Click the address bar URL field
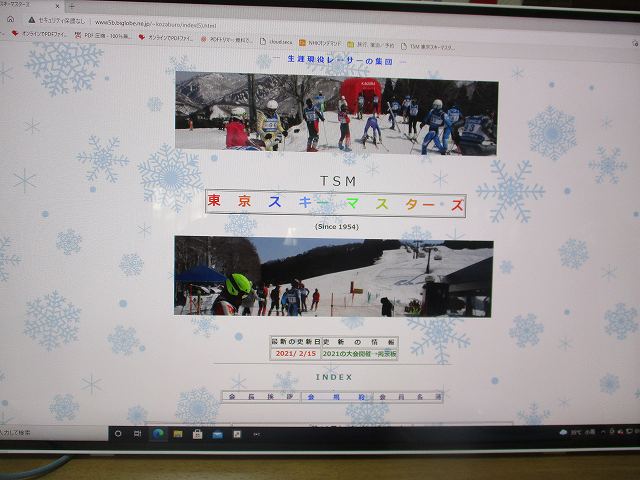The image size is (640, 480). (160, 21)
